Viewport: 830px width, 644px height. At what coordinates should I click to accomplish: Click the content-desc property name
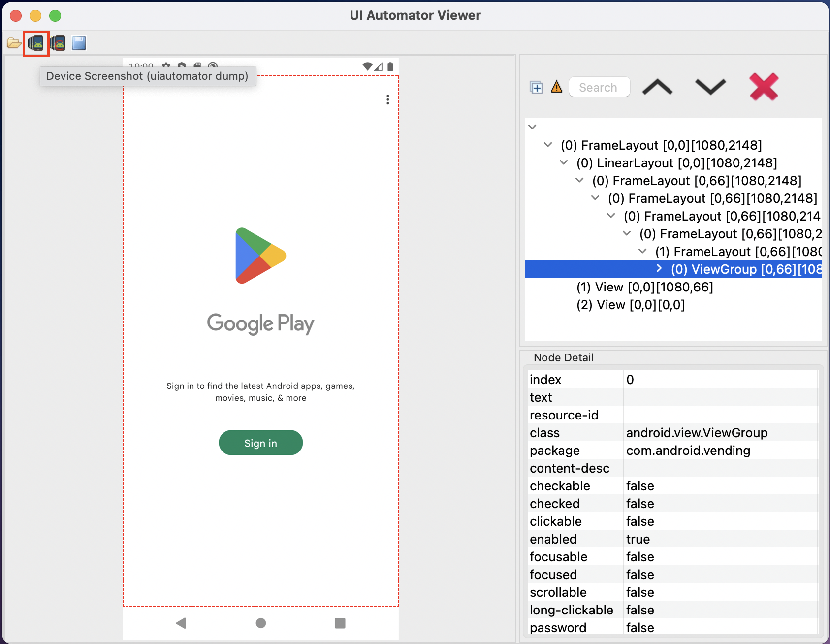[x=569, y=468]
